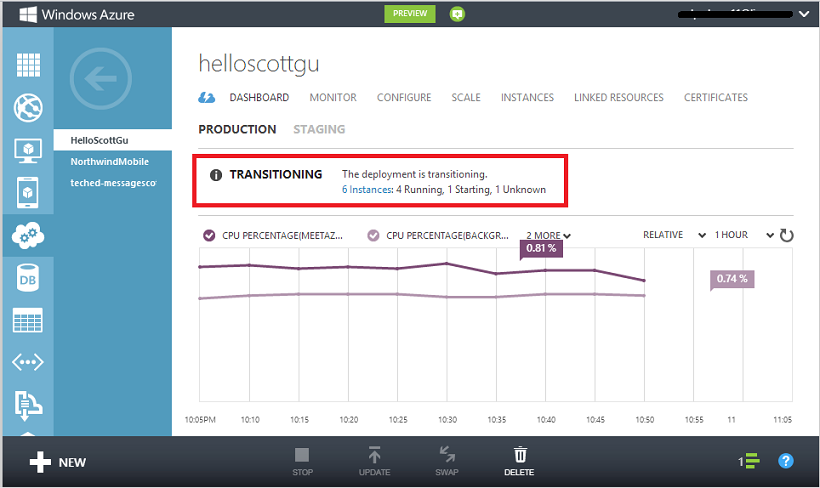Switch to the LINKED RESOURCES tab
Screen dimensions: 820x488
[x=619, y=97]
